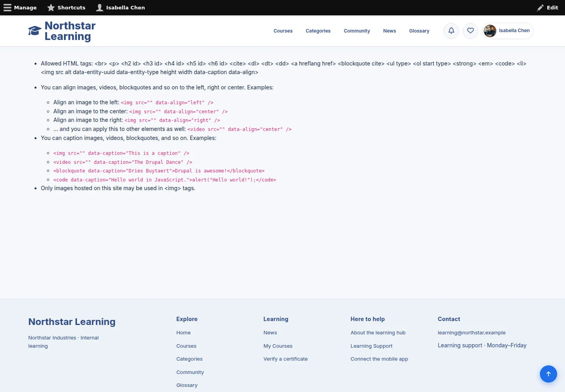Image resolution: width=565 pixels, height=392 pixels.
Task: Click the Hello world JavaScript code example
Action: tap(165, 180)
